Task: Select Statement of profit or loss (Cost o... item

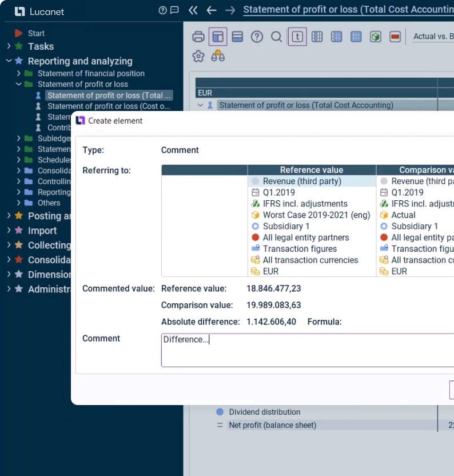Action: click(x=109, y=106)
